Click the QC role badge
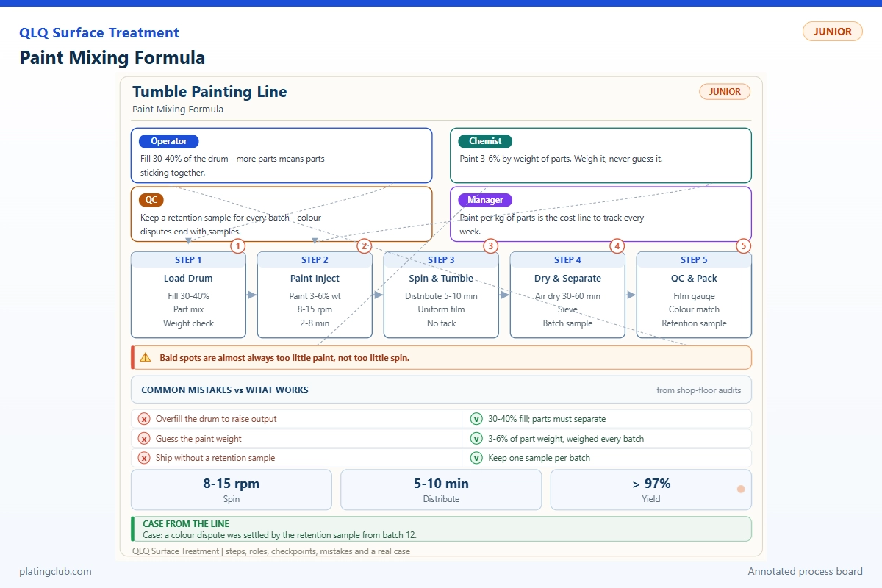 tap(151, 200)
